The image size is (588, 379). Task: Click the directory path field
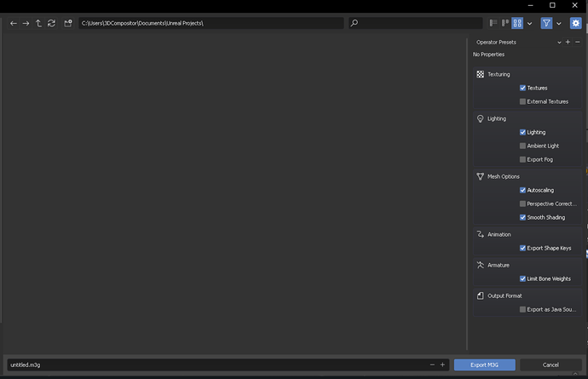coord(211,23)
